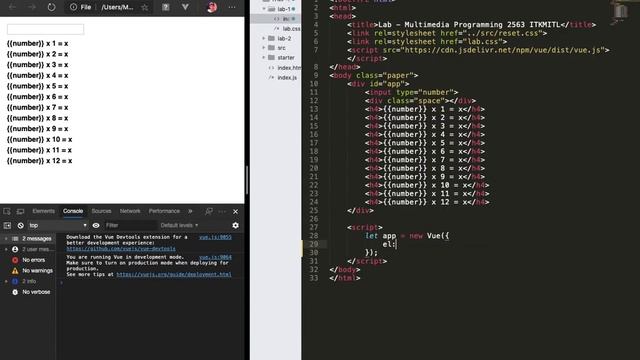This screenshot has width=640, height=360.
Task: Activate the inspect element picker in DevTools
Action: click(x=7, y=211)
